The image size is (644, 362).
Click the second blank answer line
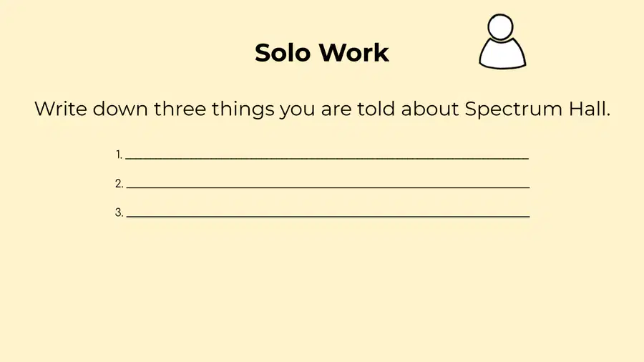click(x=328, y=186)
